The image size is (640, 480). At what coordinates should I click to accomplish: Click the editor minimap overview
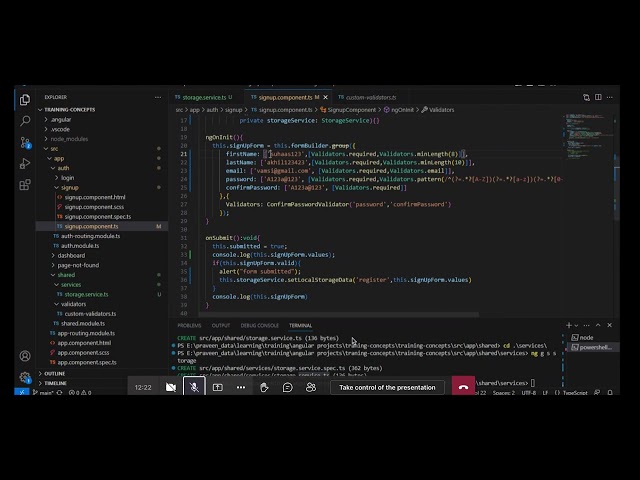click(x=588, y=137)
